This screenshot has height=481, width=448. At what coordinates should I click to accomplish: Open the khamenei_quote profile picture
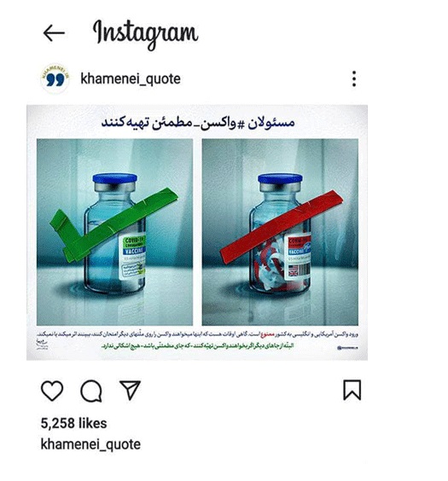55,78
